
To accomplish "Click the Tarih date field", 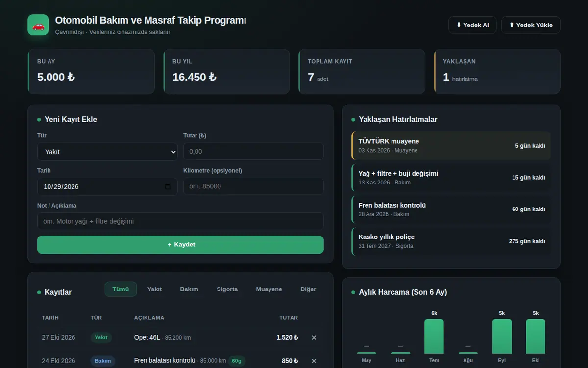I will (x=107, y=187).
